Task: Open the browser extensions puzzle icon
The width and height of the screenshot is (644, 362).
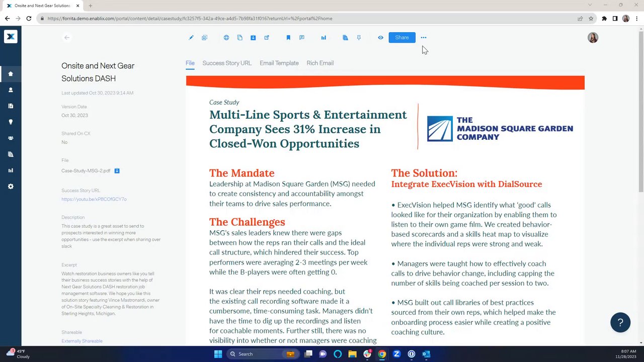Action: 604,19
